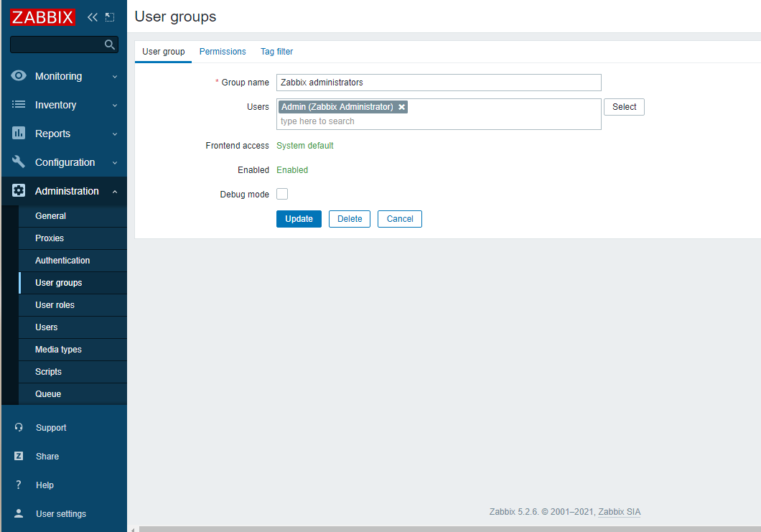Open the Proxies menu item
Viewport: 761px width, 532px height.
coord(73,238)
